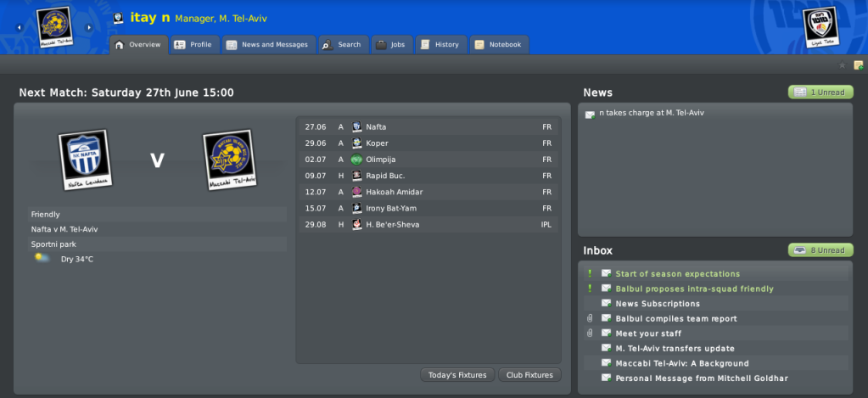Click the 1 Unread news button
The width and height of the screenshot is (868, 398).
pos(820,92)
